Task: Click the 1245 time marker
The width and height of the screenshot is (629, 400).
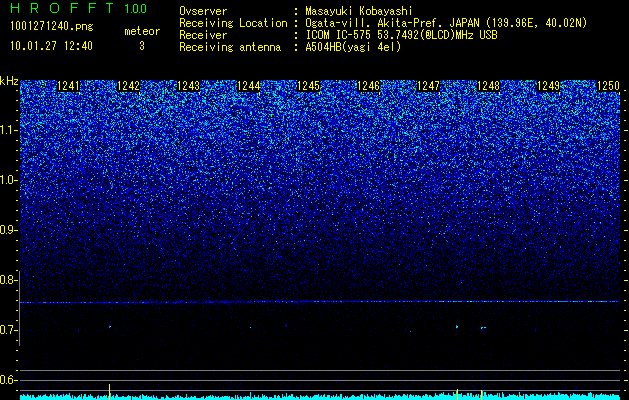Action: point(308,86)
